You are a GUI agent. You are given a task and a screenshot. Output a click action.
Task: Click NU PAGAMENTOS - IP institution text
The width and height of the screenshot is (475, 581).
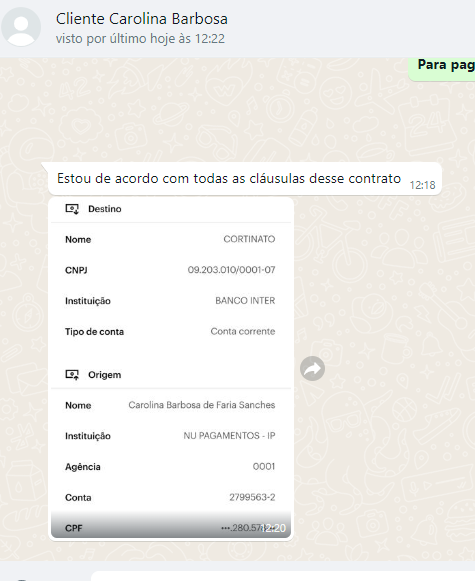229,436
